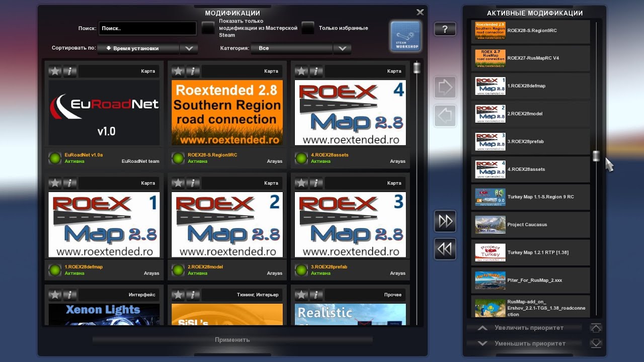Favorite the Xenon Lights mod star

pos(55,295)
